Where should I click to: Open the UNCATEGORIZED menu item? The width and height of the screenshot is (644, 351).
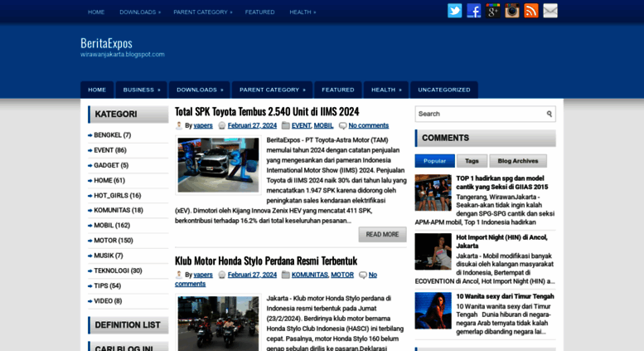tap(444, 90)
